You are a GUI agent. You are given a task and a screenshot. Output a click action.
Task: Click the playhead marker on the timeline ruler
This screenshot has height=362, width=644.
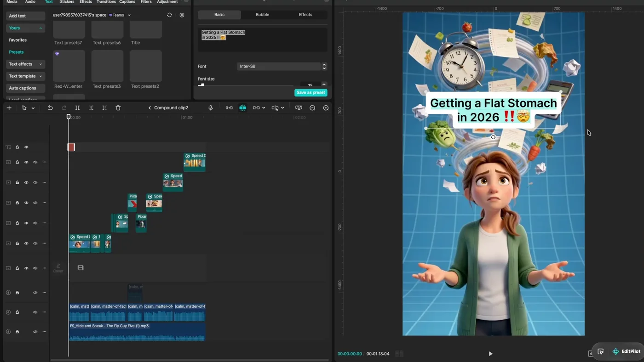coord(69,117)
